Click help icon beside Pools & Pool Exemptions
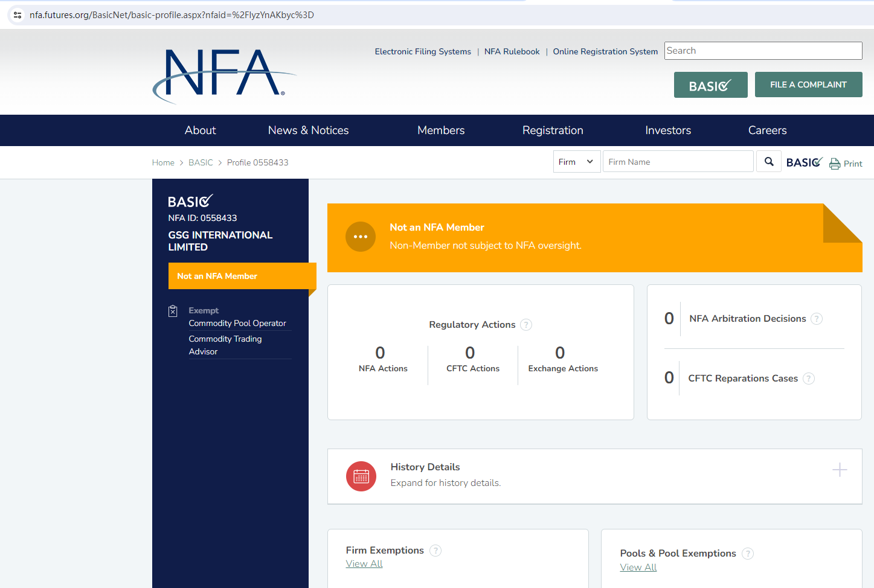Viewport: 874px width, 588px height. point(748,554)
